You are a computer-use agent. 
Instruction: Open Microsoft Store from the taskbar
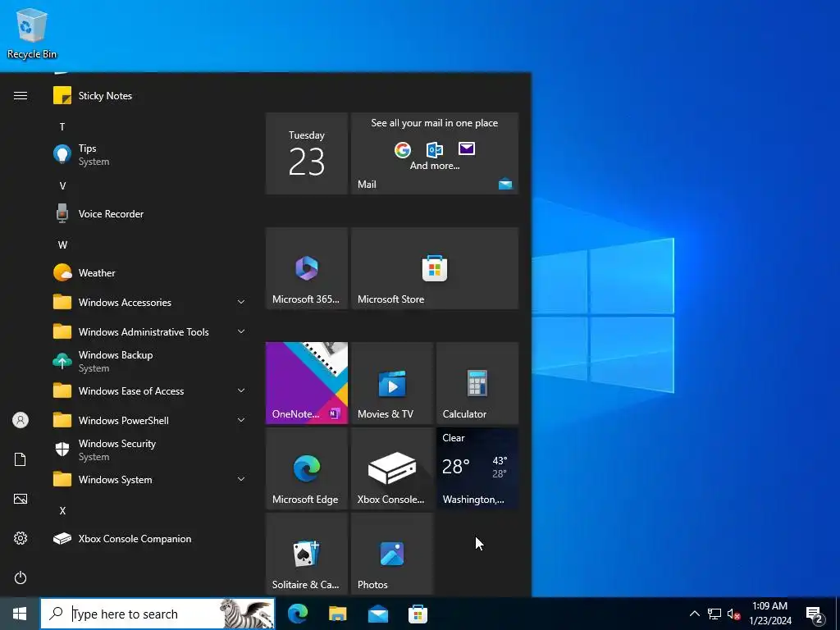(418, 614)
